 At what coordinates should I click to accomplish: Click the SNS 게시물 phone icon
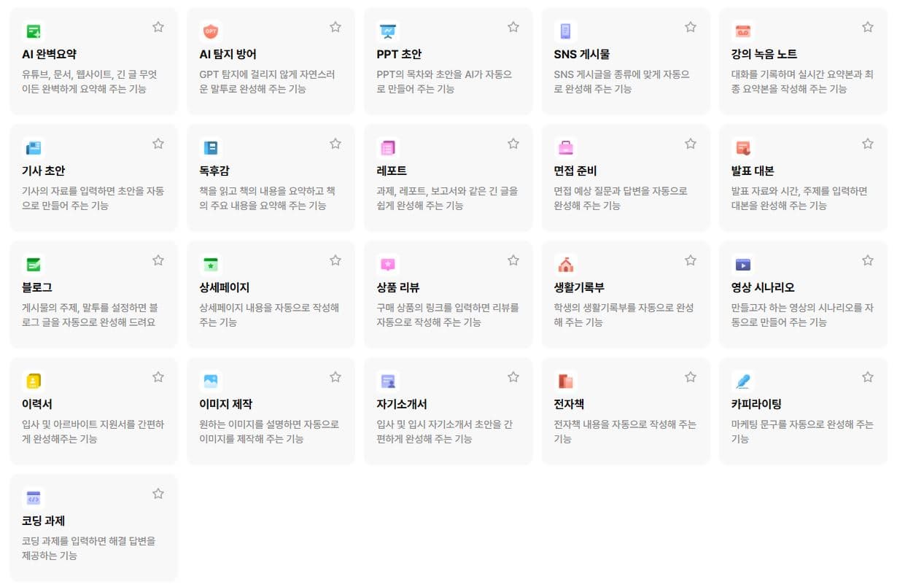565,31
